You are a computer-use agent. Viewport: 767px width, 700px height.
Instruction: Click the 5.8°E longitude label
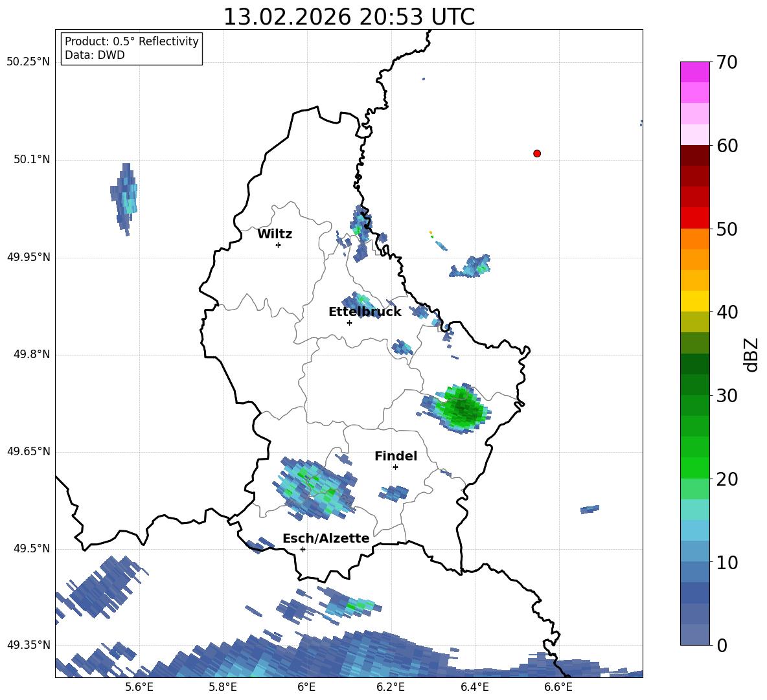(223, 687)
